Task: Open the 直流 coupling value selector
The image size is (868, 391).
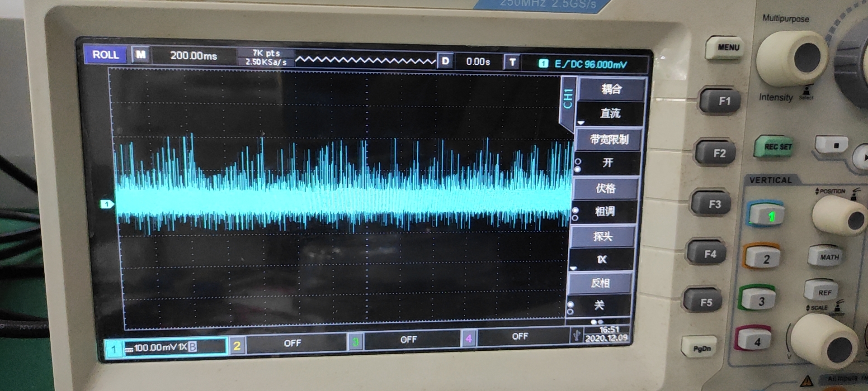Action: 610,113
